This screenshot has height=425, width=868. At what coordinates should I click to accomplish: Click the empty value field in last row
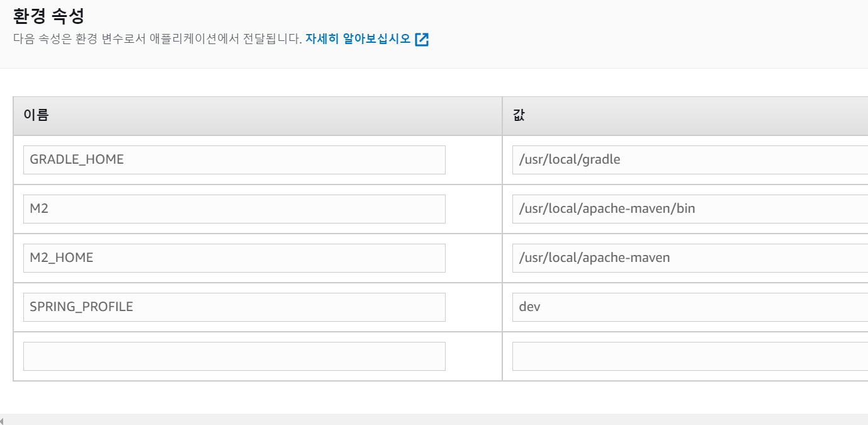(x=690, y=356)
